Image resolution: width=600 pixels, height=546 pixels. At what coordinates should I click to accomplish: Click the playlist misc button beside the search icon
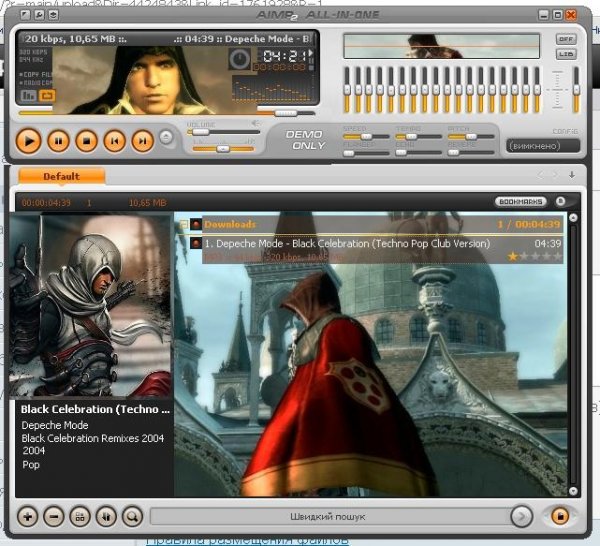[106, 517]
